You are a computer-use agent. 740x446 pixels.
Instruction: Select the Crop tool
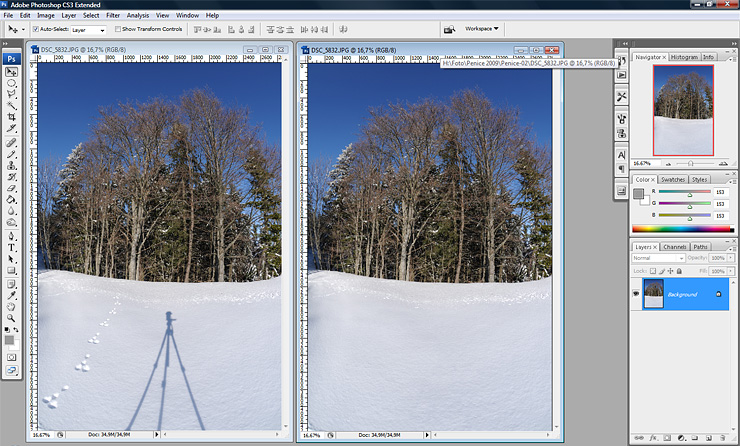pos(11,117)
